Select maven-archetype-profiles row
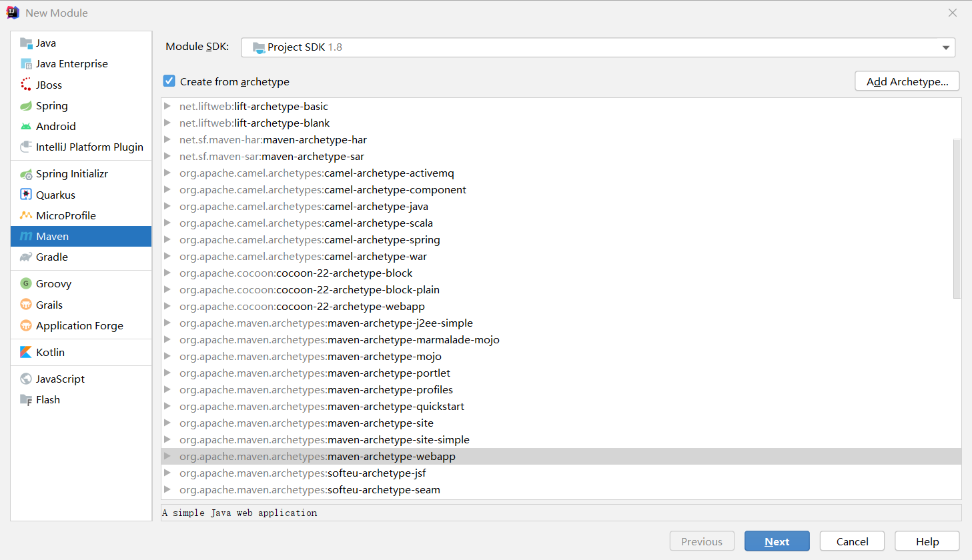972x560 pixels. (x=561, y=389)
